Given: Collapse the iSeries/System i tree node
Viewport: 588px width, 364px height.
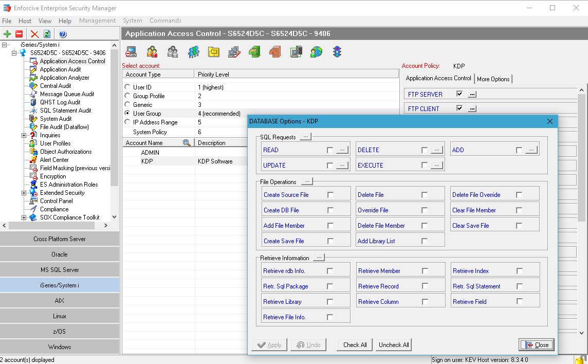Looking at the screenshot, I should [4, 44].
